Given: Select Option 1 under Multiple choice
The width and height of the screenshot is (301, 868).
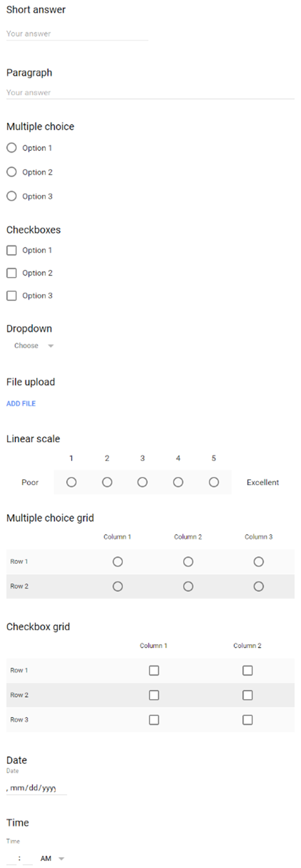Looking at the screenshot, I should pos(12,148).
